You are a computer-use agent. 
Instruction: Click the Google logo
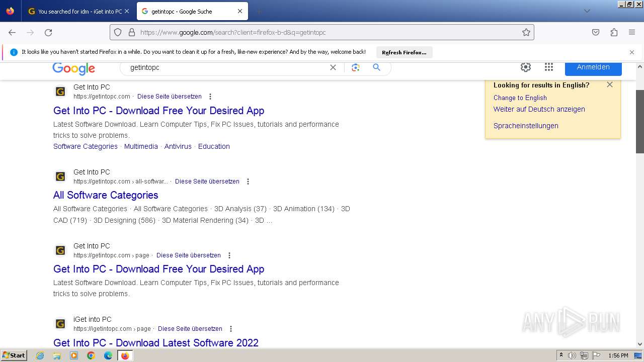[73, 68]
